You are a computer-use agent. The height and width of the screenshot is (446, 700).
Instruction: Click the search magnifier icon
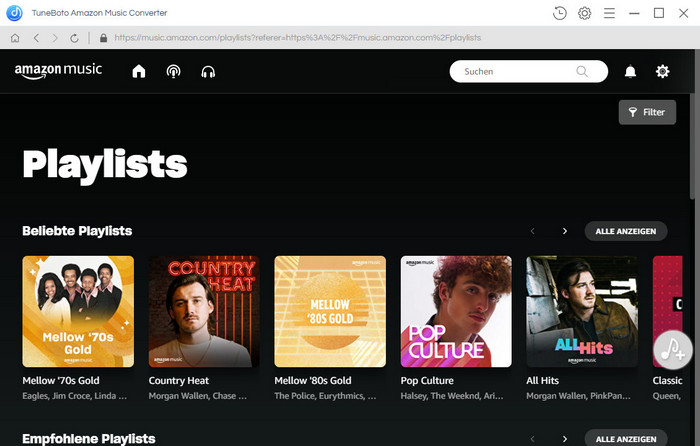(582, 71)
